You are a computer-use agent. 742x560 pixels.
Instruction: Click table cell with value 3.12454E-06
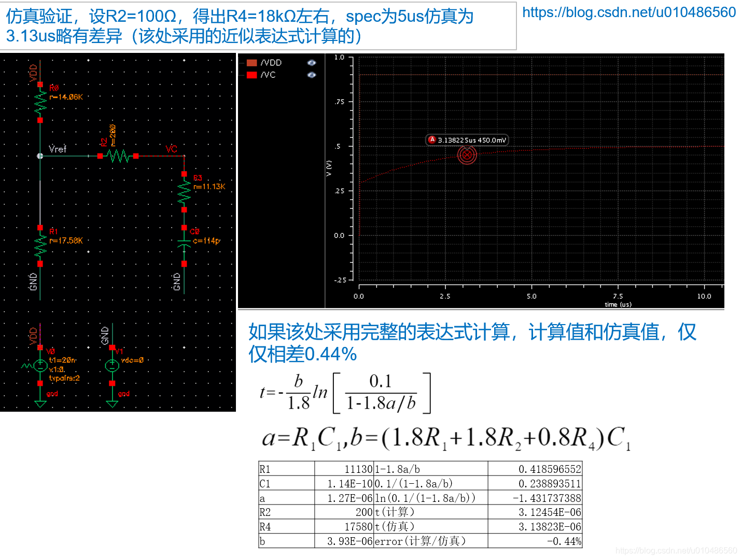point(535,512)
